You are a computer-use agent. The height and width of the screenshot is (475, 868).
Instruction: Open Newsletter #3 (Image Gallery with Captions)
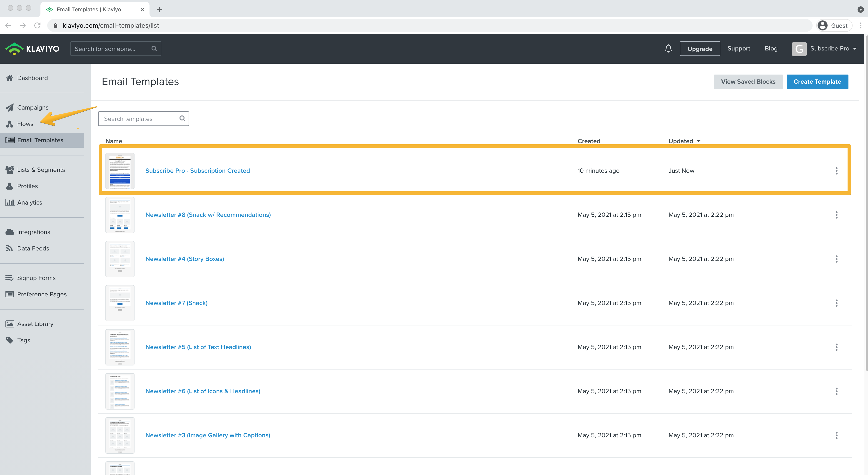click(207, 435)
